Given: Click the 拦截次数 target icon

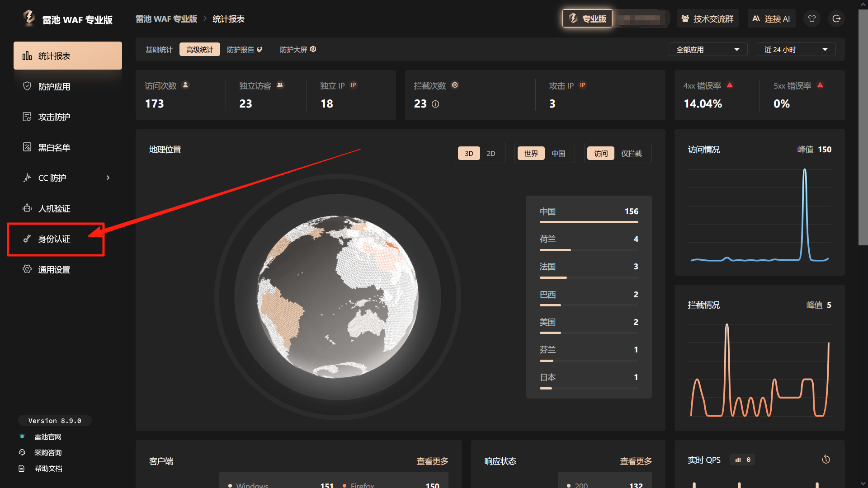Looking at the screenshot, I should pos(455,85).
